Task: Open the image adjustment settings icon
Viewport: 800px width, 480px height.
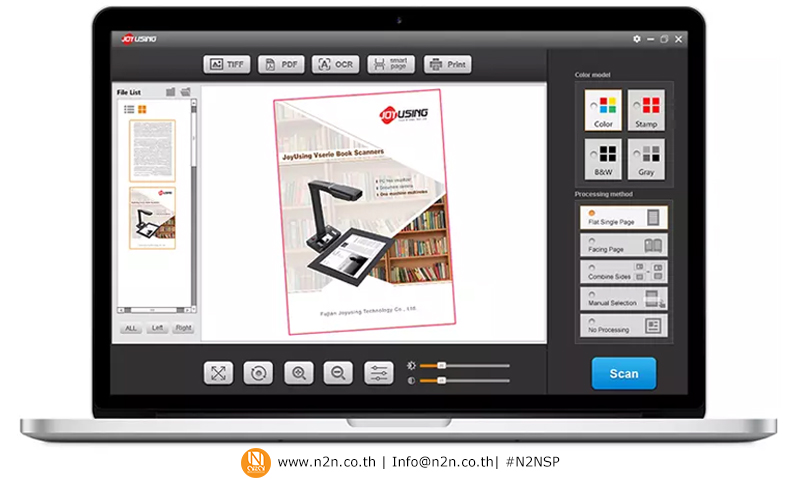Action: coord(379,373)
